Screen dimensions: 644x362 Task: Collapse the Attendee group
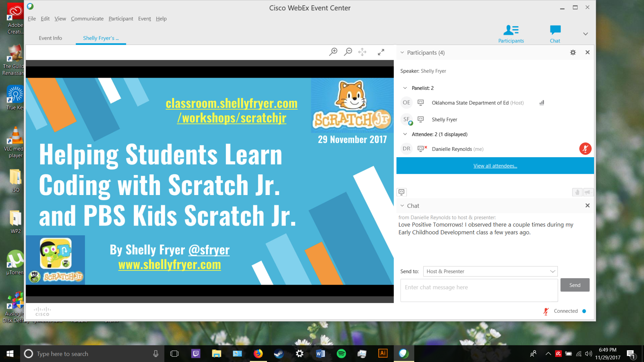[x=405, y=134]
